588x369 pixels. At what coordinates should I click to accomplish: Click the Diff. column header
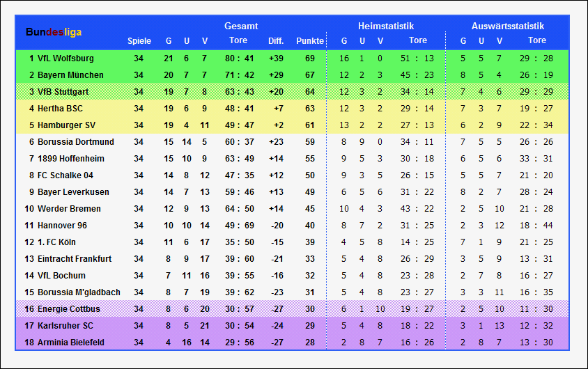pyautogui.click(x=276, y=41)
